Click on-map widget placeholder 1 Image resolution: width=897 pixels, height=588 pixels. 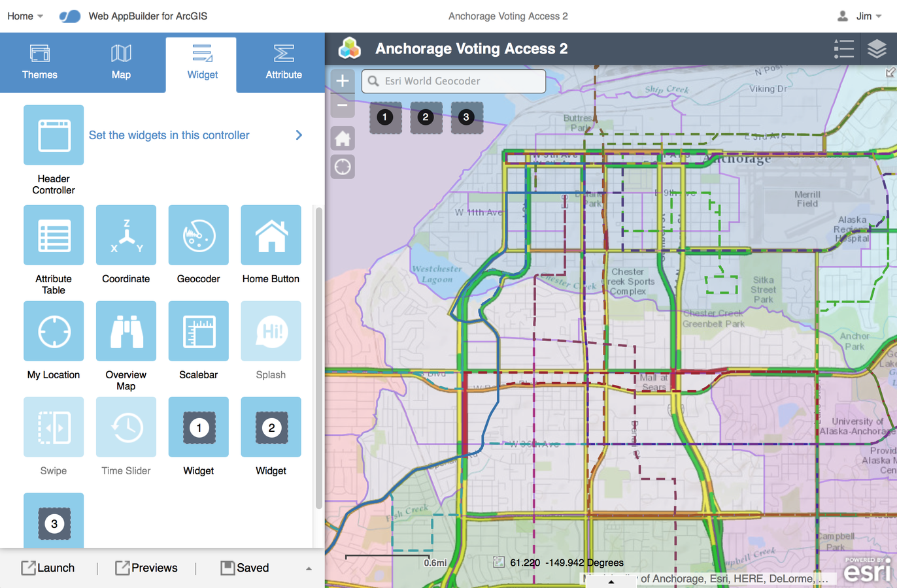385,118
